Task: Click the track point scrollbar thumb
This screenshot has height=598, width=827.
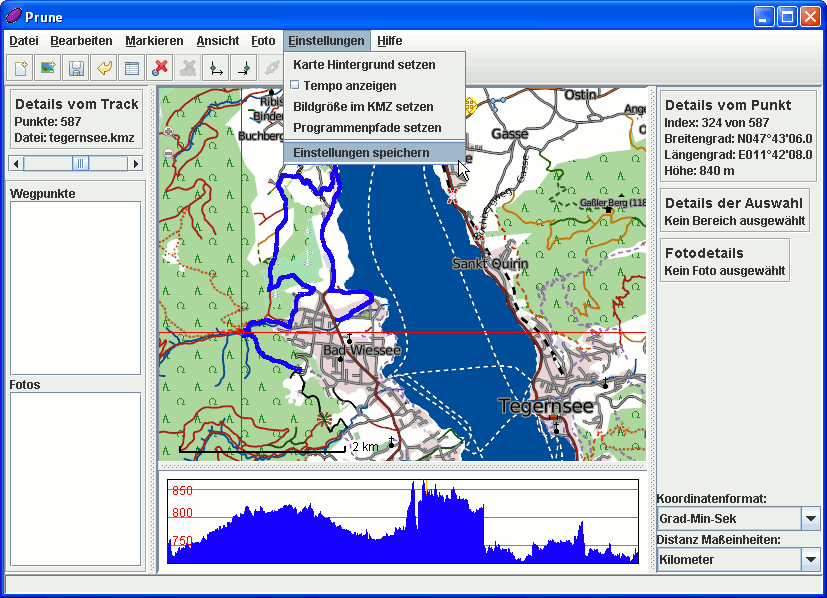Action: click(80, 163)
